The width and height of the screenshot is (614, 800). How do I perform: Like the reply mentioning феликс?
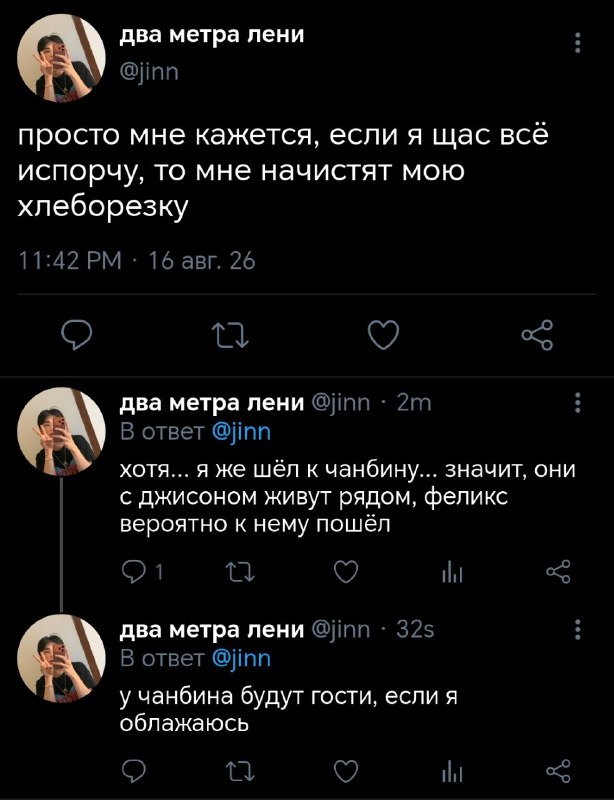click(x=346, y=572)
